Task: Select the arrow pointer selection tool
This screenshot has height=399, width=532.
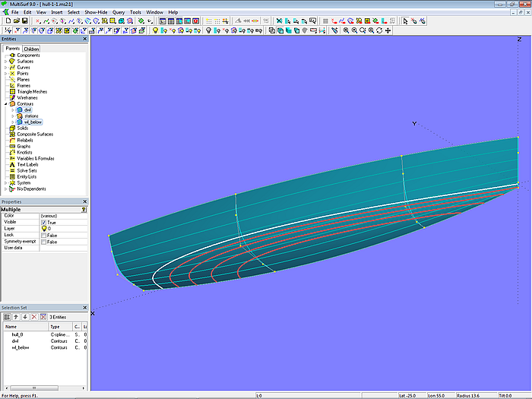Action: tap(405, 21)
